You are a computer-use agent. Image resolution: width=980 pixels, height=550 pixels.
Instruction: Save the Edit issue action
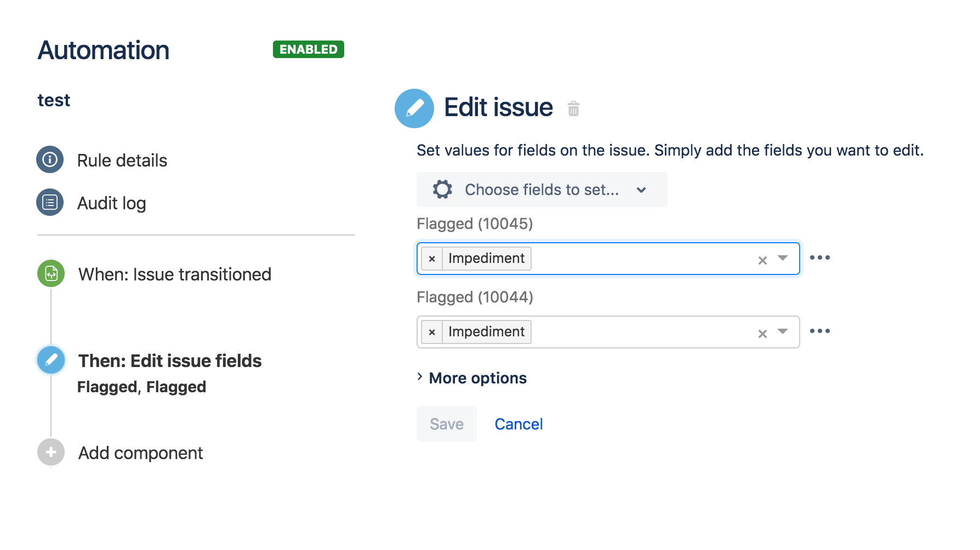tap(446, 423)
